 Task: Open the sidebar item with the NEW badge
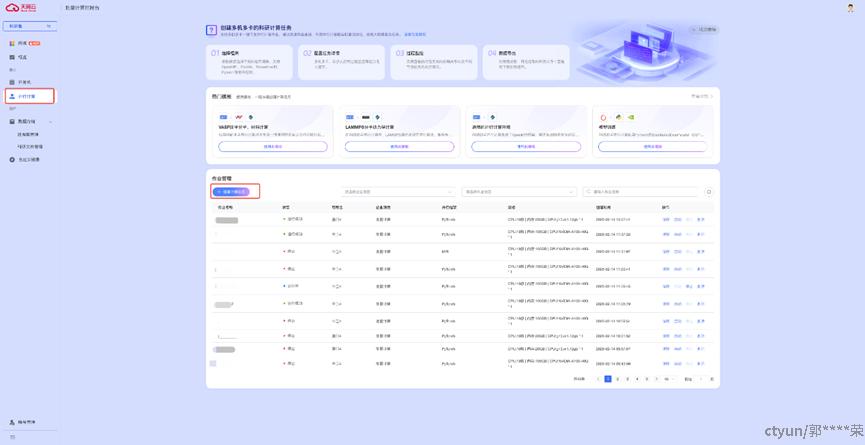(x=25, y=43)
